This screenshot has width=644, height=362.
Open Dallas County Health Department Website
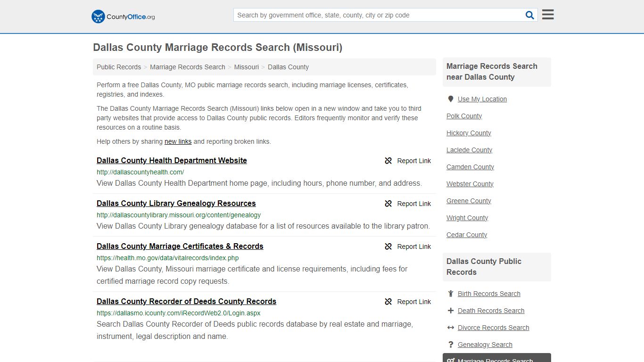pos(172,160)
